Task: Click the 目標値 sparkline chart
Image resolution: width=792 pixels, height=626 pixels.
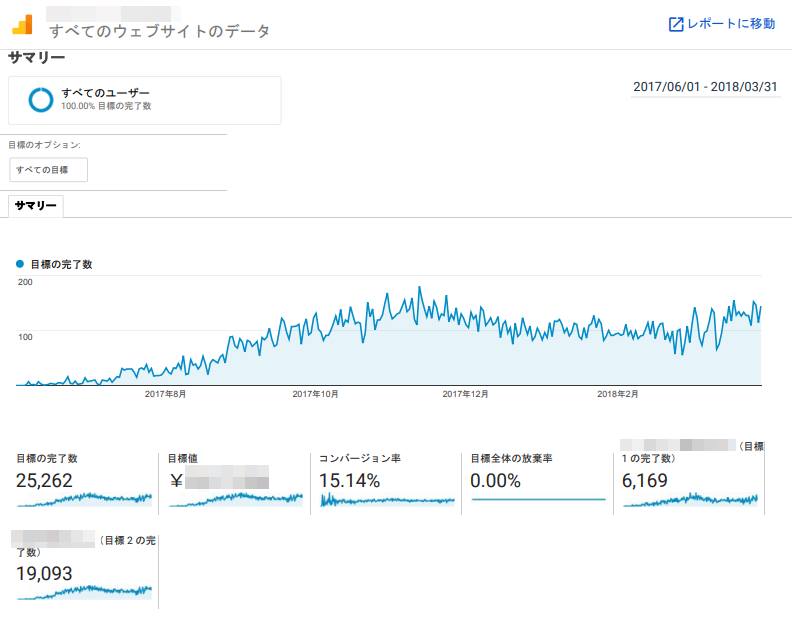Action: pos(236,498)
